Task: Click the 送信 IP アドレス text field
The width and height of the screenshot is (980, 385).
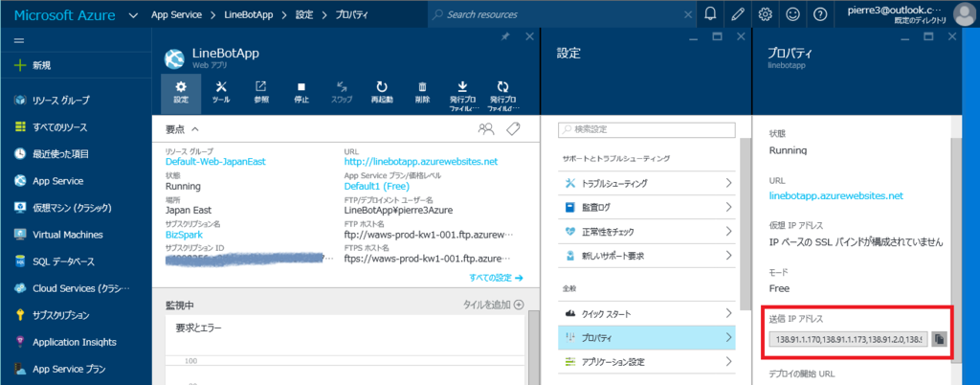Action: [x=849, y=339]
